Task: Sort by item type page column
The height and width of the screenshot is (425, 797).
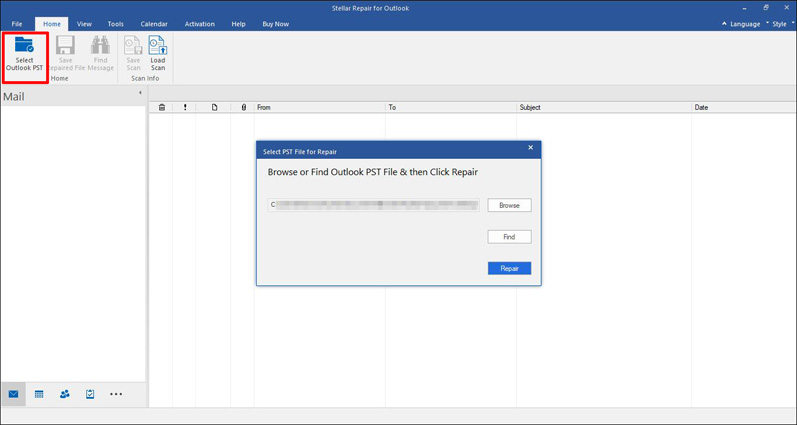Action: [214, 107]
